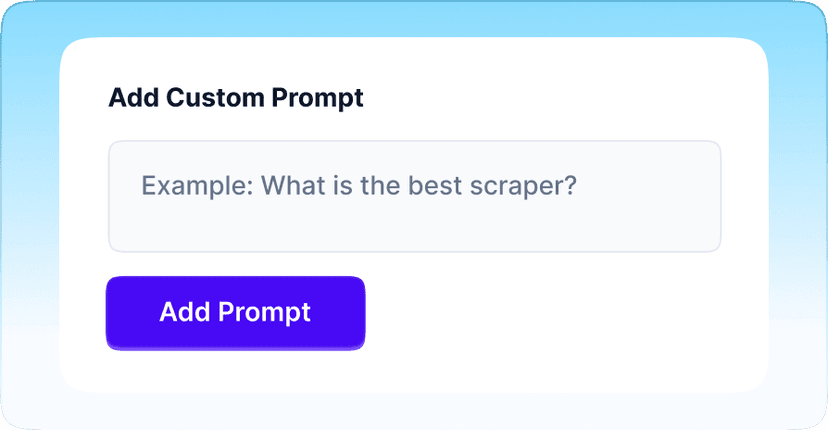Activate the gray rounded prompt input box
Screen dimensions: 828x430
[415, 197]
